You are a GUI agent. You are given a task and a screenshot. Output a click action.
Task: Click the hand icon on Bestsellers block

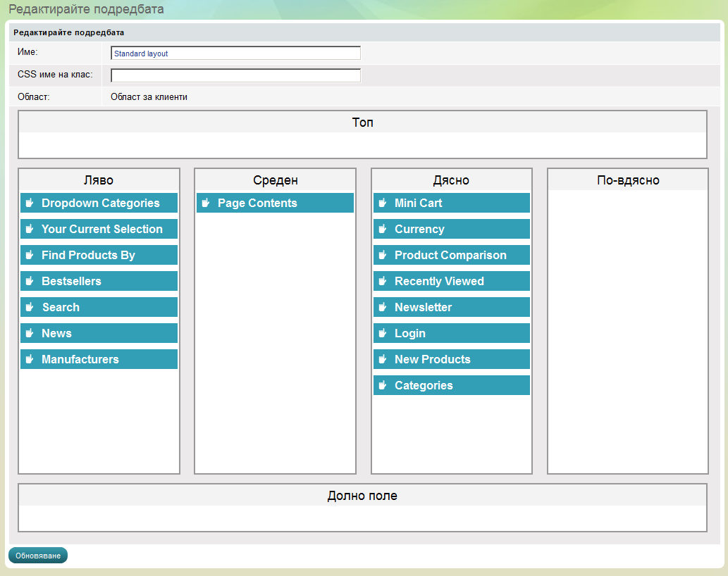[x=30, y=281]
